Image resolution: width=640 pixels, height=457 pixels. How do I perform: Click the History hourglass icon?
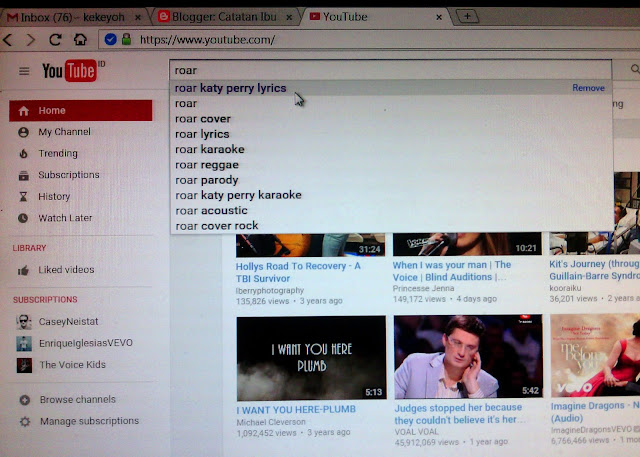(23, 197)
